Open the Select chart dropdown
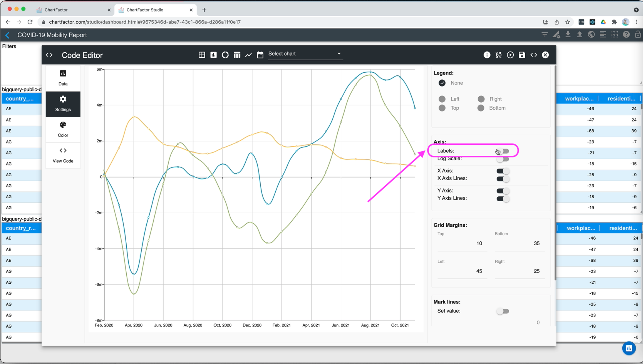The image size is (643, 364). click(x=305, y=54)
